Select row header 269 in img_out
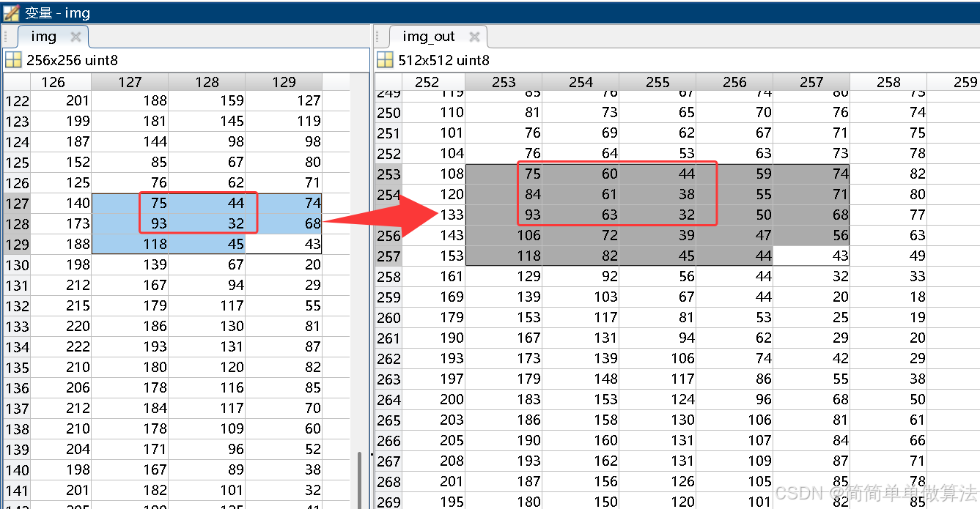The image size is (980, 509). click(388, 502)
